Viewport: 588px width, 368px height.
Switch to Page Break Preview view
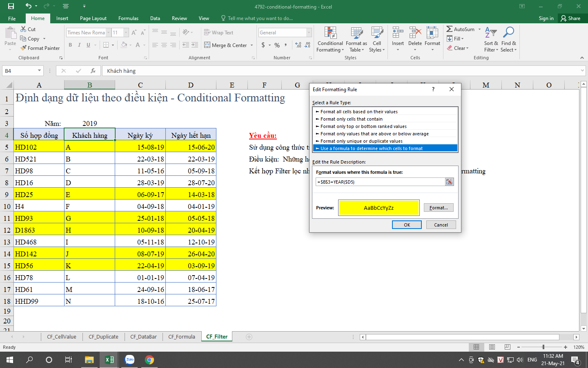coord(507,347)
